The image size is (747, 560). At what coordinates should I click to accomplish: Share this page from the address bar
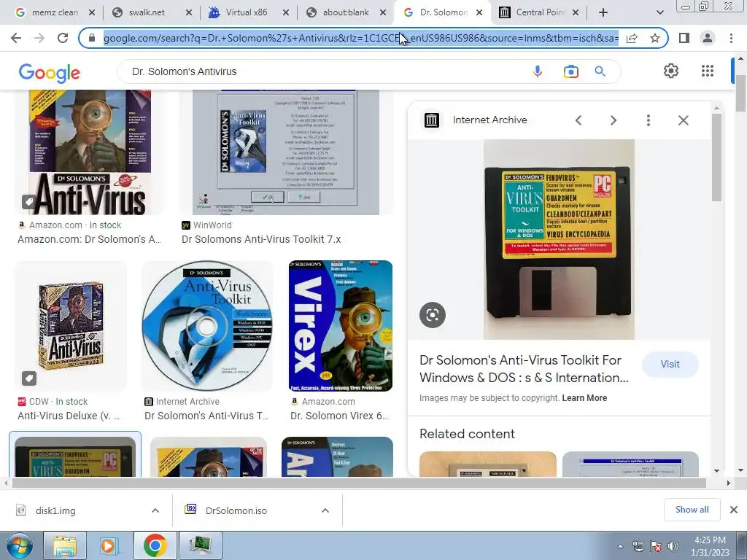click(x=632, y=38)
